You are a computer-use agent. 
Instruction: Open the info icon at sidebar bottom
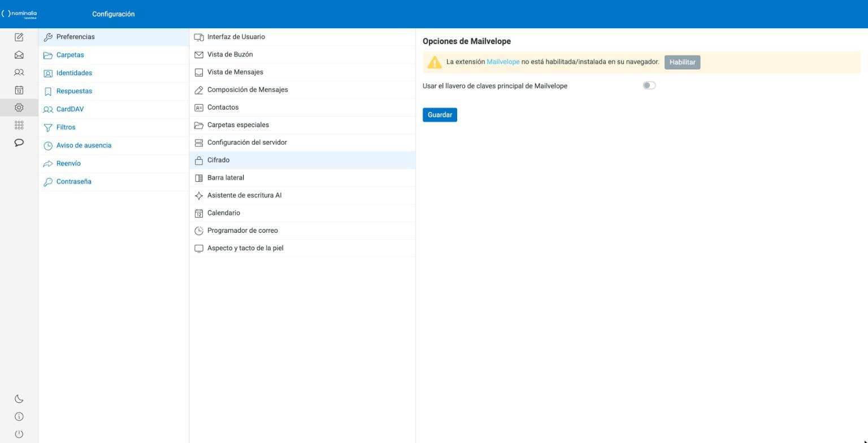coord(19,416)
